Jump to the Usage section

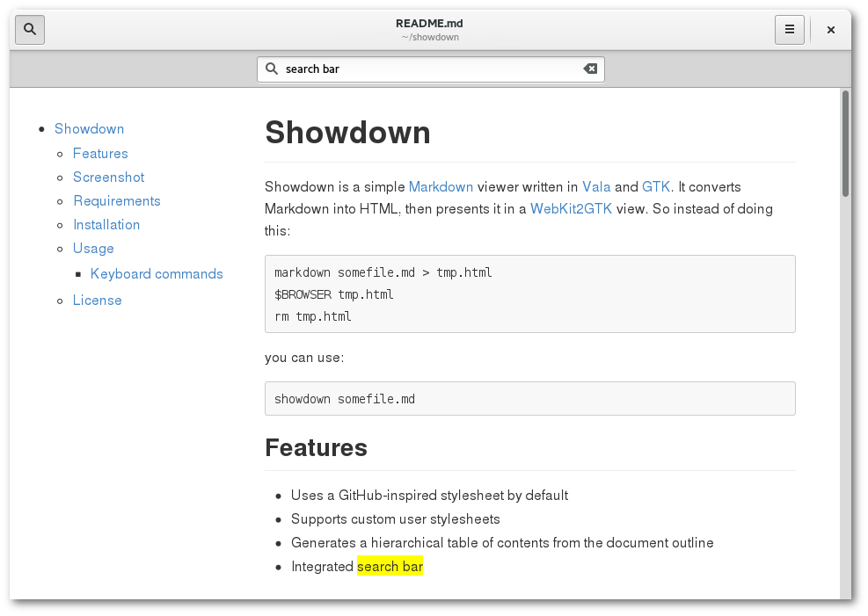pos(93,249)
